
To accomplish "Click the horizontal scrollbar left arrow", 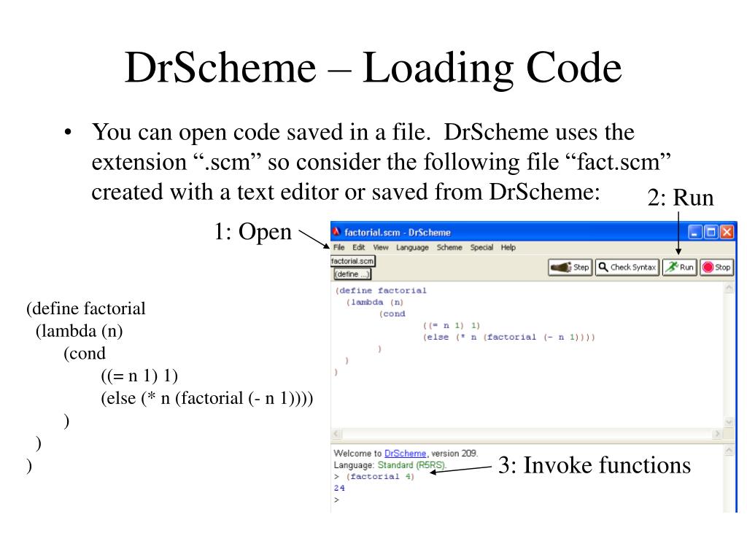I will coord(336,433).
